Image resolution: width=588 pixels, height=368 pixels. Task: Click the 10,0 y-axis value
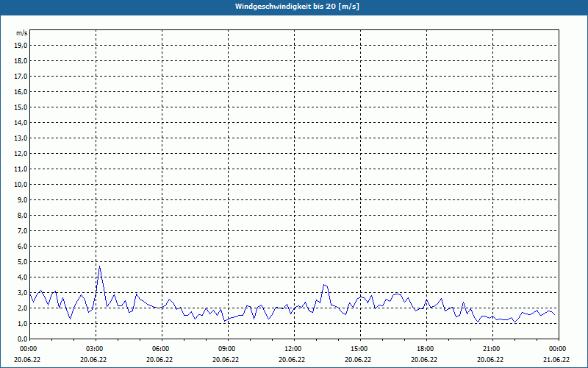[x=21, y=185]
